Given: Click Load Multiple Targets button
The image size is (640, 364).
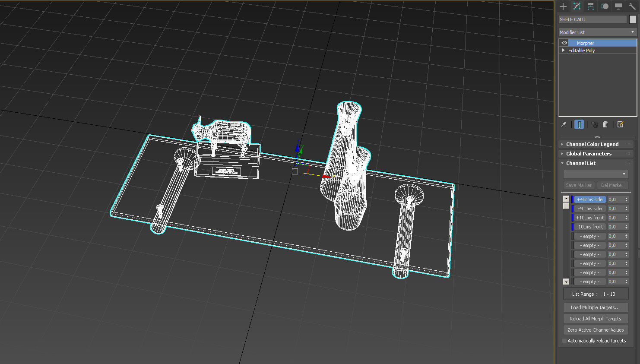Looking at the screenshot, I should pyautogui.click(x=596, y=307).
